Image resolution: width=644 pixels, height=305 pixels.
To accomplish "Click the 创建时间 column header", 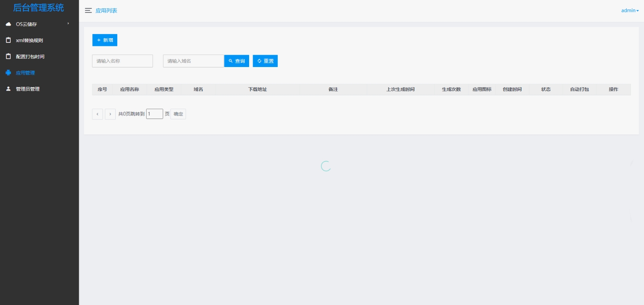I will pos(512,90).
